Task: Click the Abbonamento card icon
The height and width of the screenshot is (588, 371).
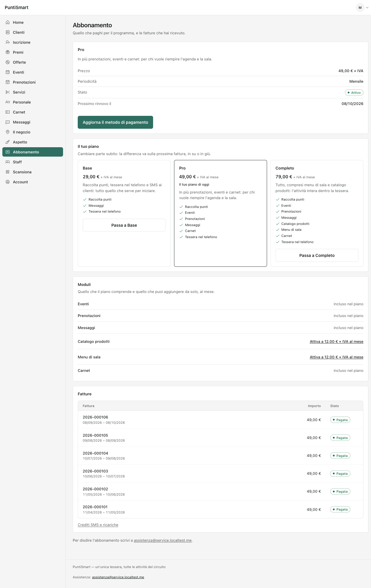Action: tap(8, 152)
